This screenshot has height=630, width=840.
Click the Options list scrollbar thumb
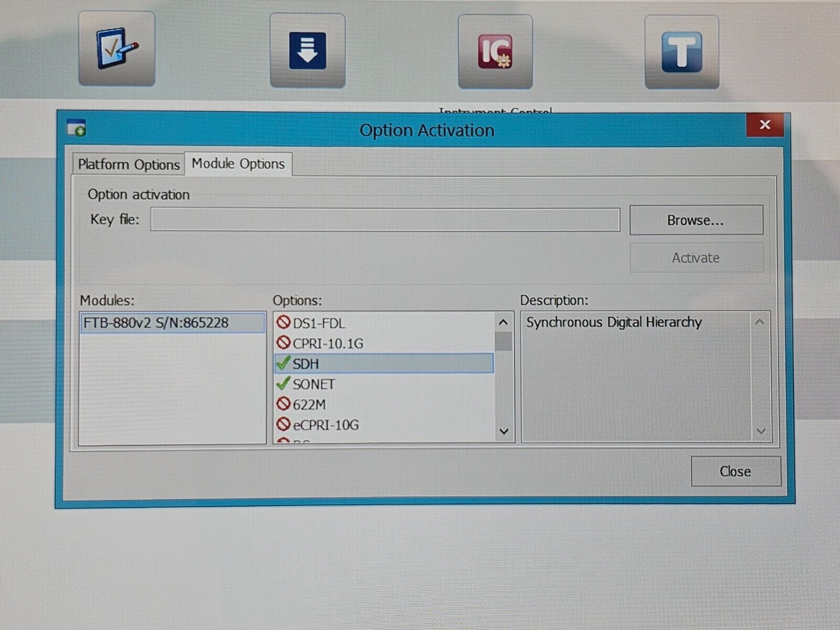pyautogui.click(x=503, y=341)
